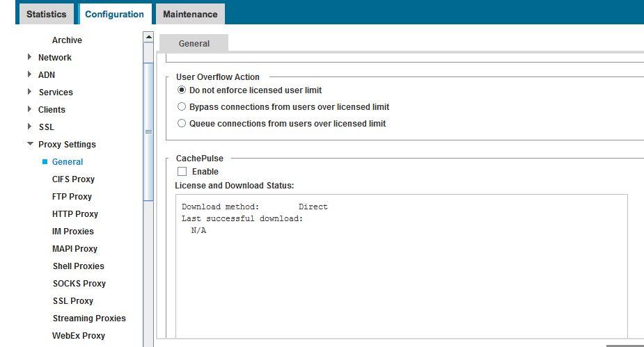This screenshot has width=644, height=347.
Task: Open General under Proxy Settings
Action: pyautogui.click(x=68, y=161)
